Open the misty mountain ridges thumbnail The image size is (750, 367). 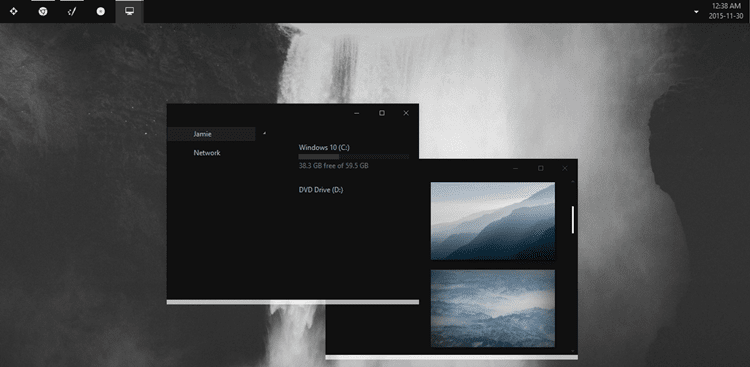point(493,221)
